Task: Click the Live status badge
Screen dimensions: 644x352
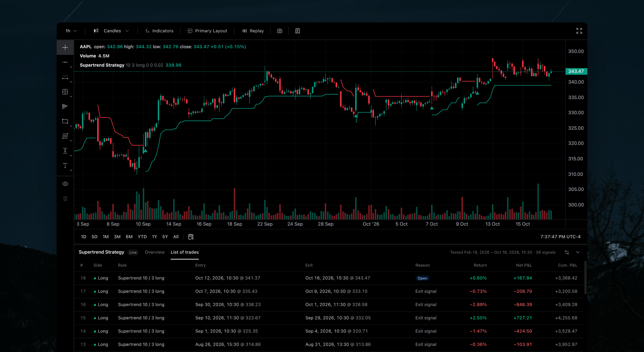Action: pos(133,252)
